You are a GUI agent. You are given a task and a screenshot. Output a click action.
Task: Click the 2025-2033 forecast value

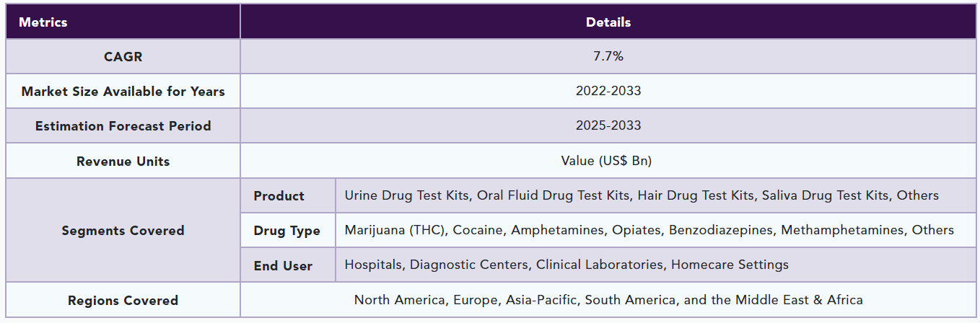608,125
